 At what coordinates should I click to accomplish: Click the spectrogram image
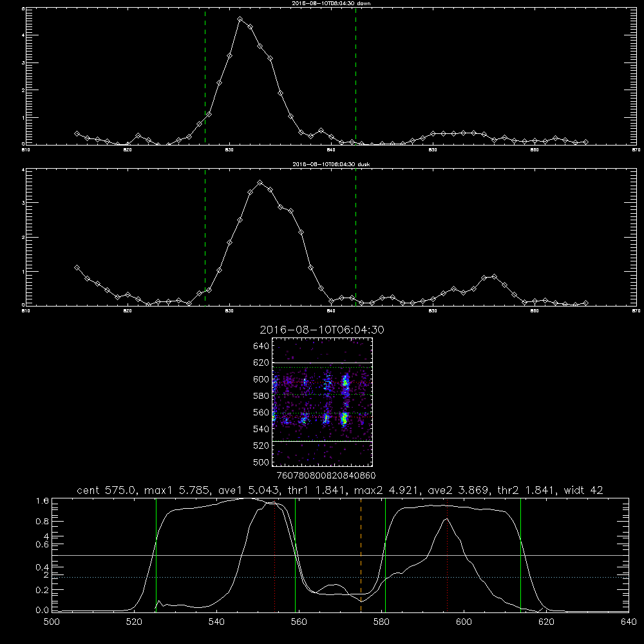click(x=322, y=402)
